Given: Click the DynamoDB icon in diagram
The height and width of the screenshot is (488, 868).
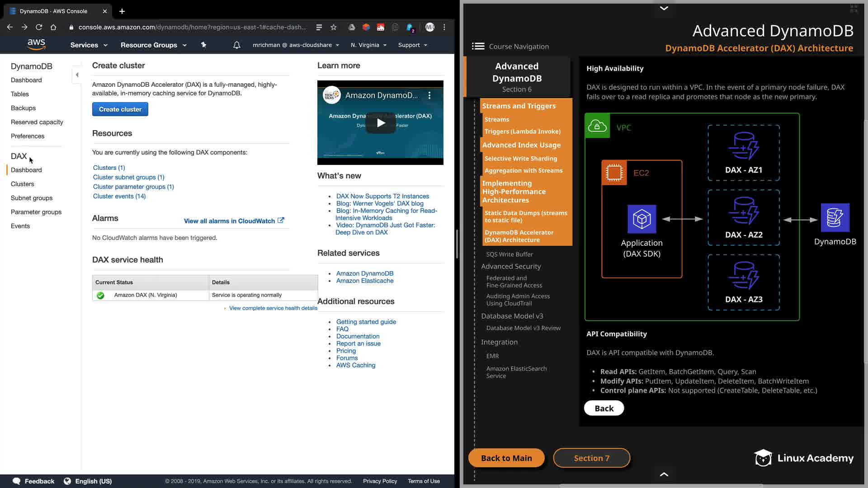Looking at the screenshot, I should tap(835, 218).
